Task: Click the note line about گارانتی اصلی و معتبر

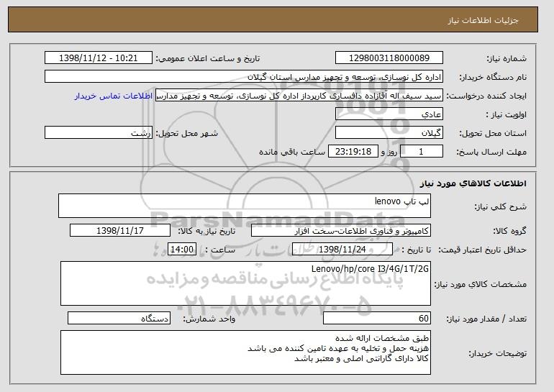Action: (361, 359)
